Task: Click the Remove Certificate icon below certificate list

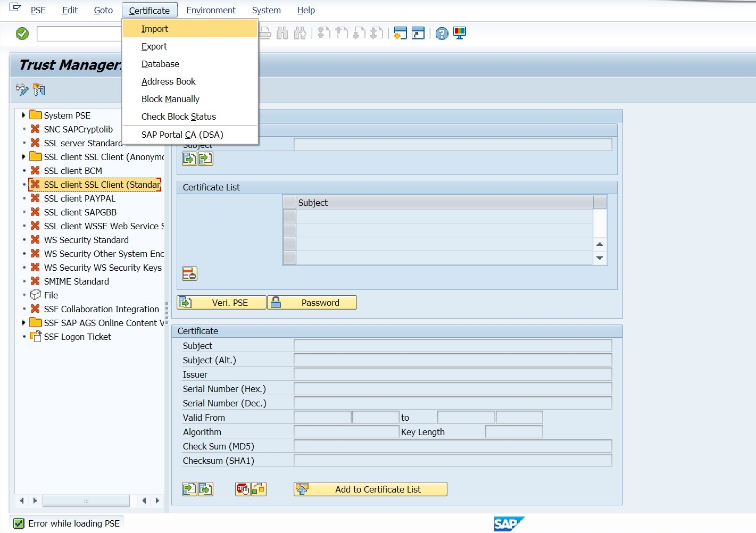Action: pos(189,274)
